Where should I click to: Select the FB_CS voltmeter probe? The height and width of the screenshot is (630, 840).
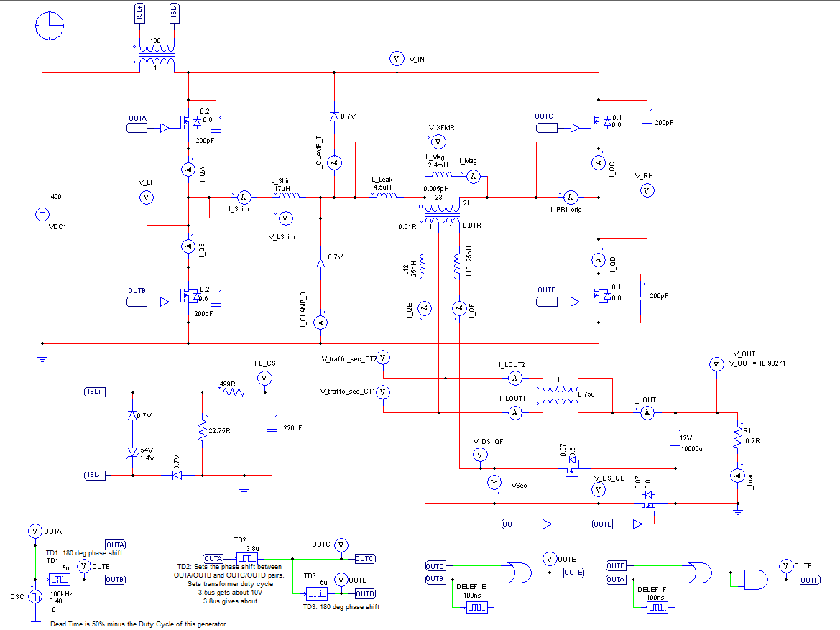(264, 378)
